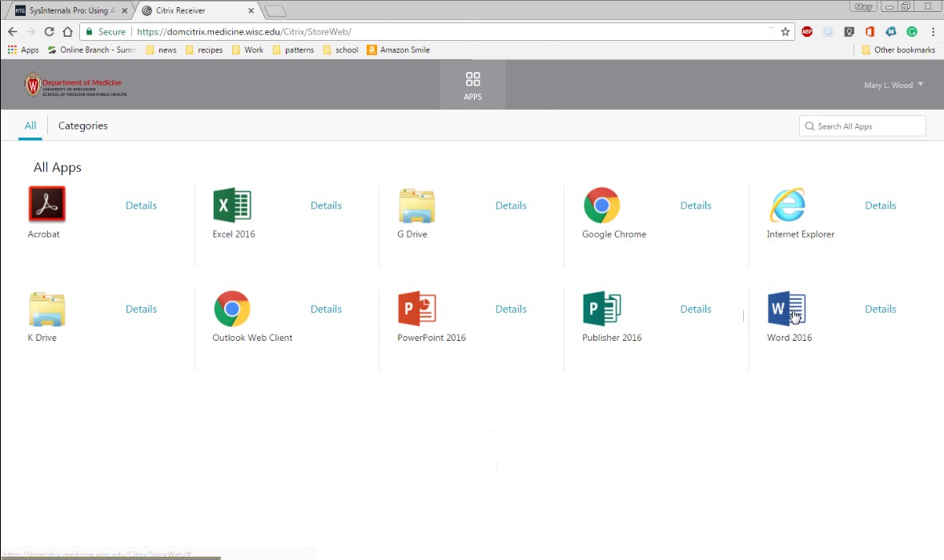
Task: Open the Amazon Smile bookmark
Action: [x=398, y=50]
